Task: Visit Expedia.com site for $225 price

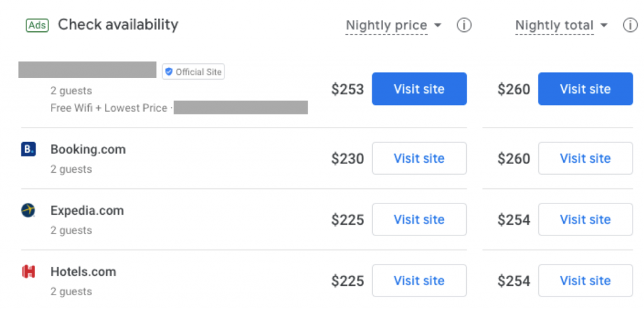Action: pos(419,220)
